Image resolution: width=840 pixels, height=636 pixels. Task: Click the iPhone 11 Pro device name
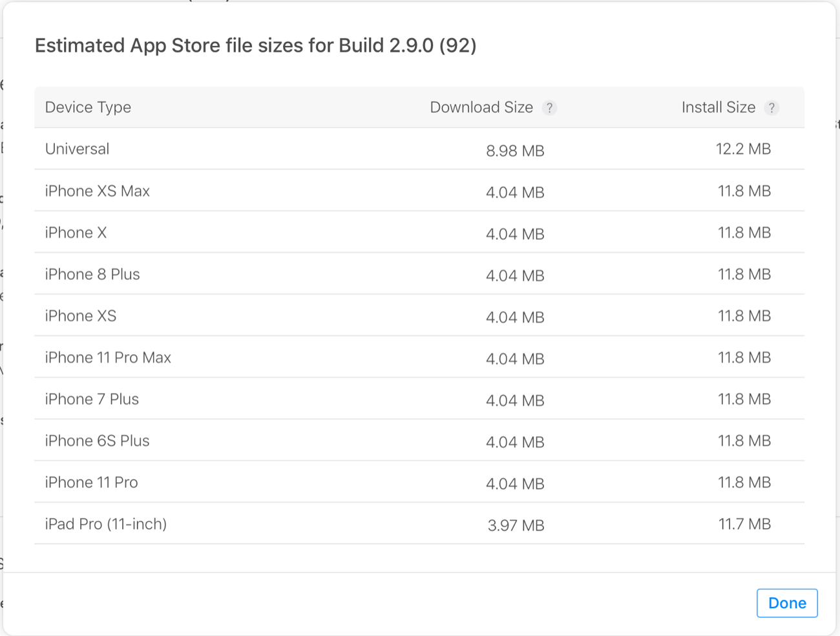(91, 483)
